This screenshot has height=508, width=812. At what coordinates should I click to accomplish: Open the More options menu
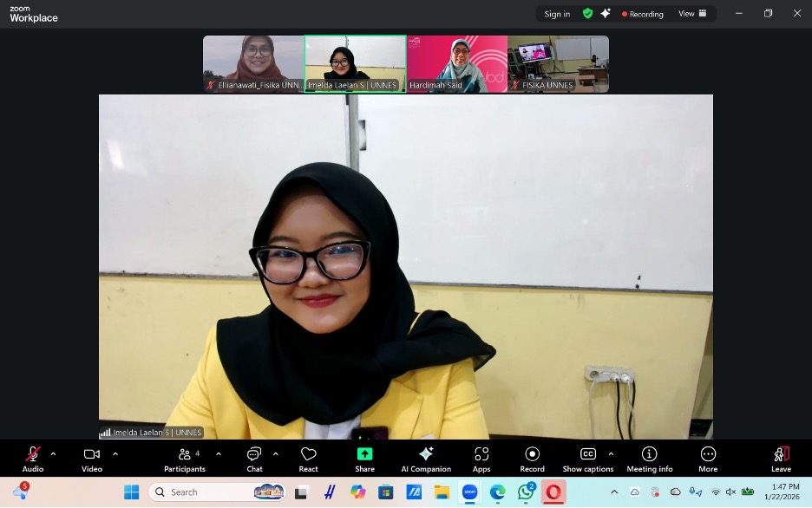click(708, 457)
